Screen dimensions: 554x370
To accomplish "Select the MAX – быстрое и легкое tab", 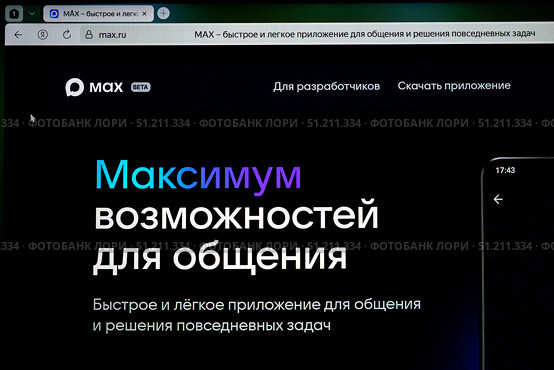I will pyautogui.click(x=99, y=14).
